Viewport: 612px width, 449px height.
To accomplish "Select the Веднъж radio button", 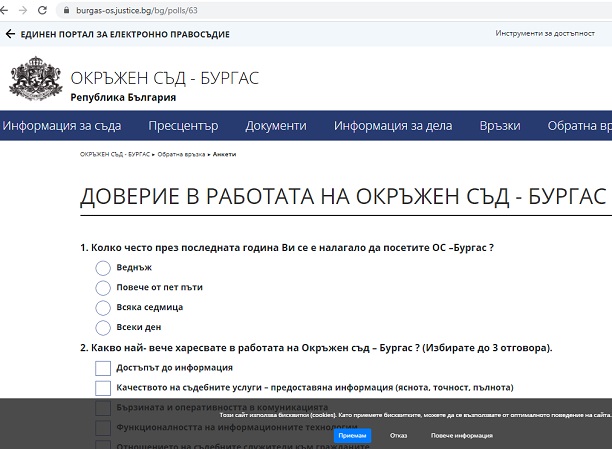I will click(x=103, y=268).
